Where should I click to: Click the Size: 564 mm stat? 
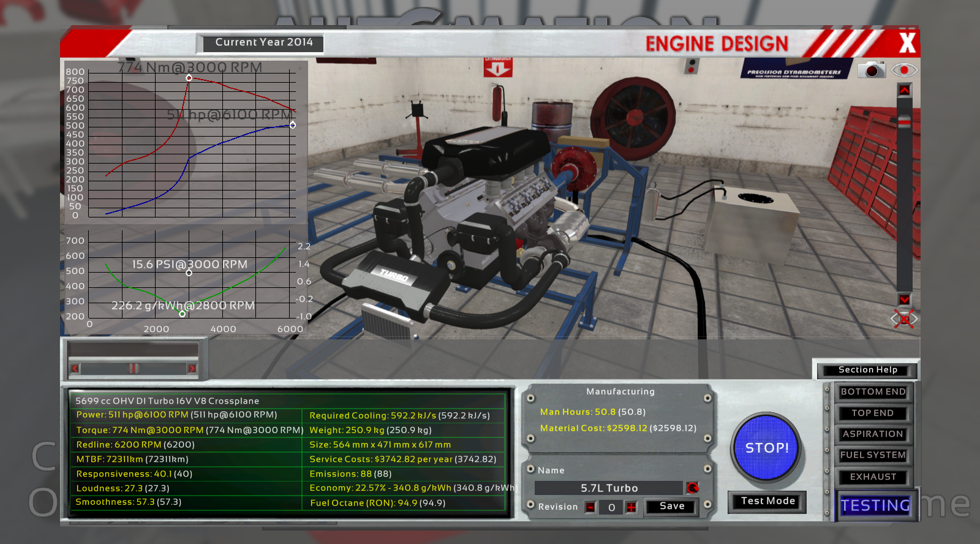point(380,445)
